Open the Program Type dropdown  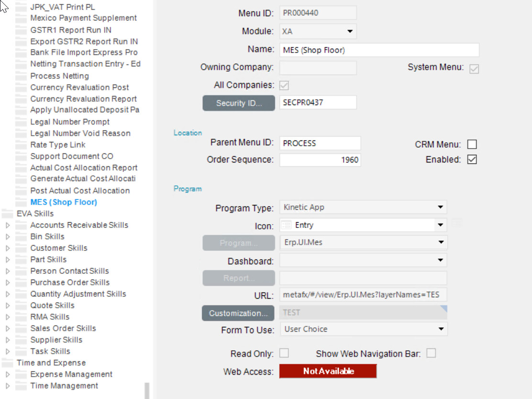pos(441,207)
